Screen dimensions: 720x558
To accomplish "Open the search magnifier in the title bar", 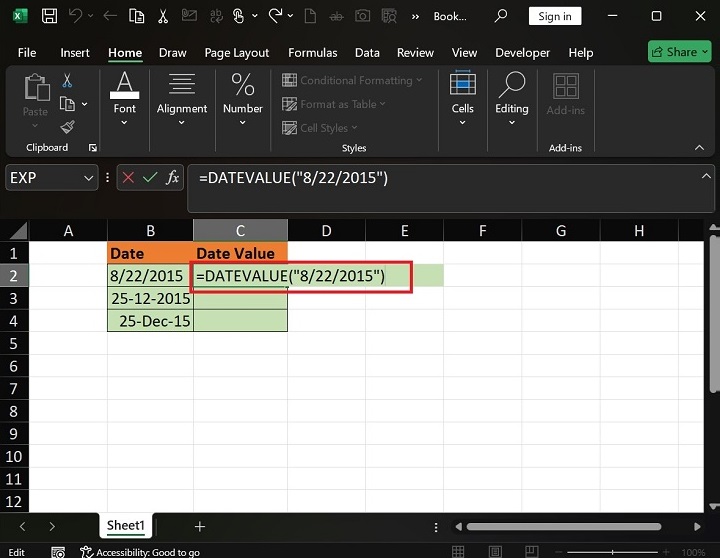I will 501,16.
